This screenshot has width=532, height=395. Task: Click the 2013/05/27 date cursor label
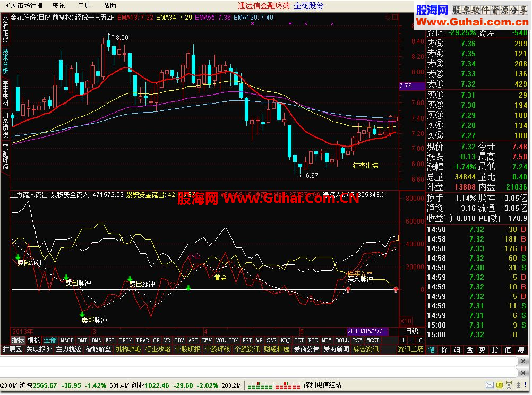367,331
